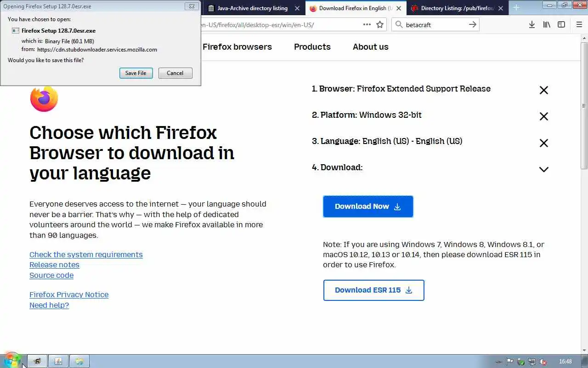
Task: Close the Java-Archive directory listing tab
Action: pyautogui.click(x=298, y=8)
